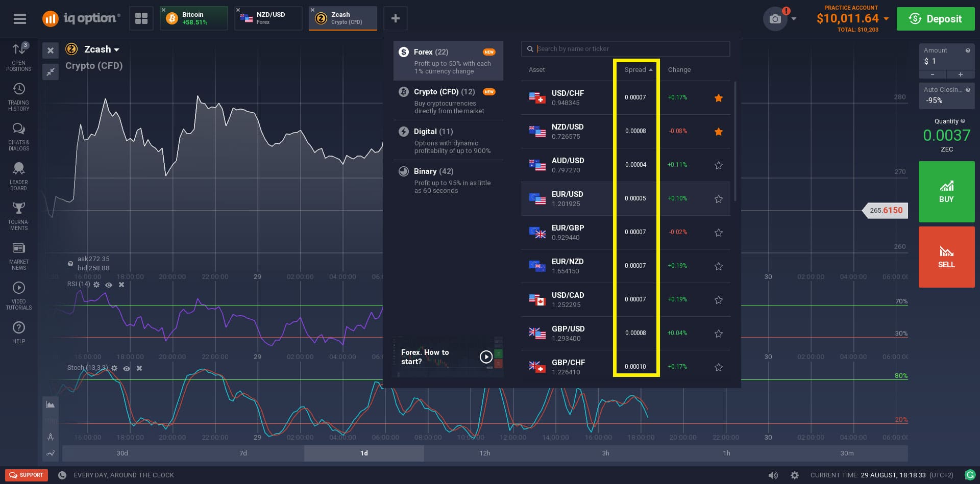
Task: Open Stoch indicator settings gear
Action: point(114,368)
